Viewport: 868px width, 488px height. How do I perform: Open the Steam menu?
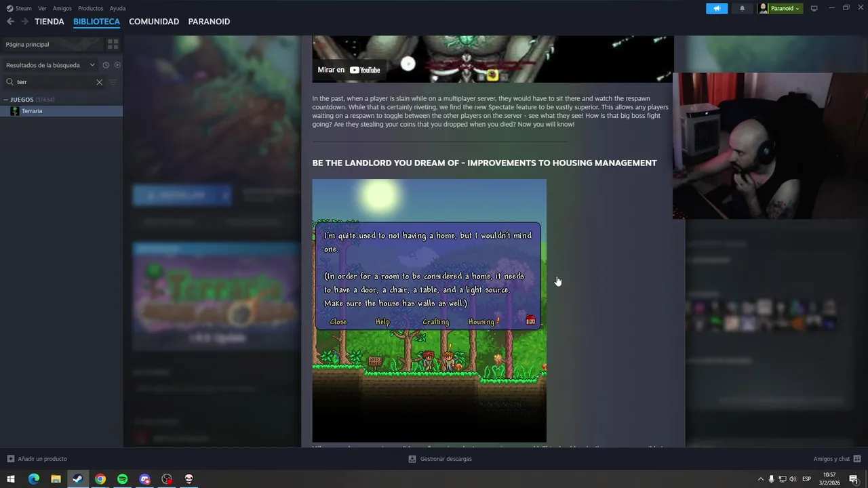click(x=19, y=8)
